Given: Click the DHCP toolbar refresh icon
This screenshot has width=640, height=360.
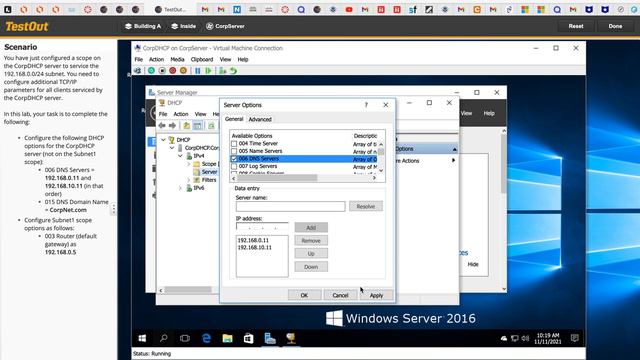Looking at the screenshot, I should click(x=211, y=125).
